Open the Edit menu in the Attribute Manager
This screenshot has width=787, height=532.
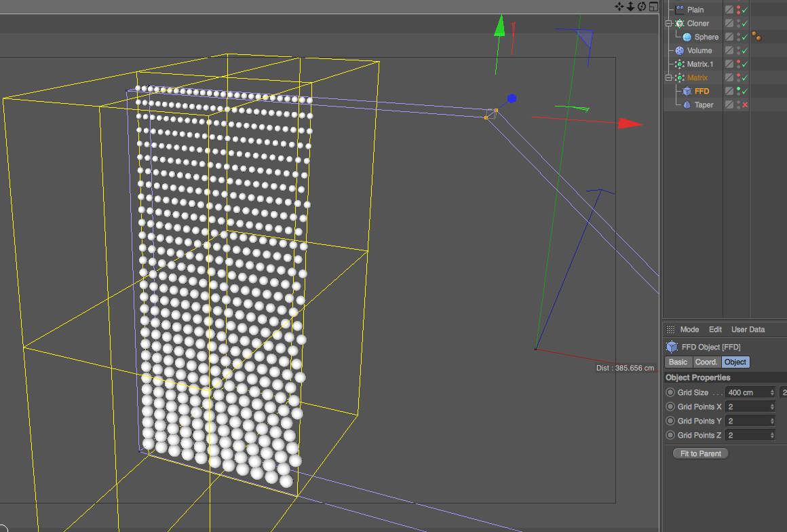[715, 329]
